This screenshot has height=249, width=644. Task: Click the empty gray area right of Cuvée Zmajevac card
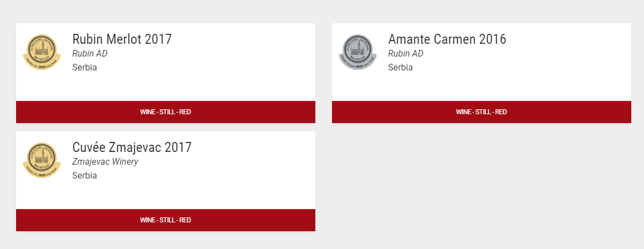coord(482,181)
